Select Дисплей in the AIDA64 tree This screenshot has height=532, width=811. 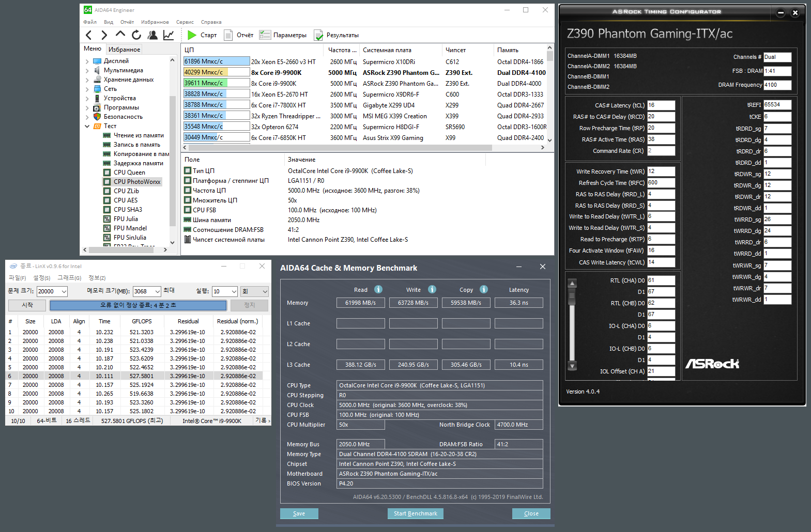(x=116, y=61)
